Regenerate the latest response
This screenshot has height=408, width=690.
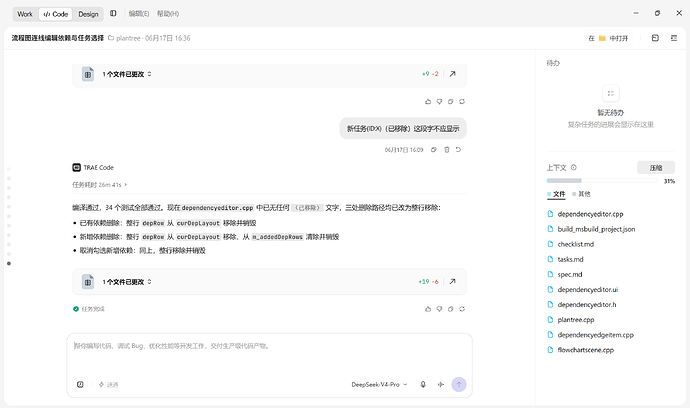(462, 309)
